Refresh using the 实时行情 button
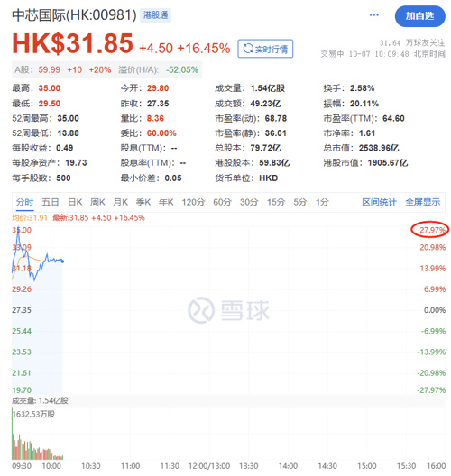The height and width of the screenshot is (476, 451). pyautogui.click(x=265, y=49)
